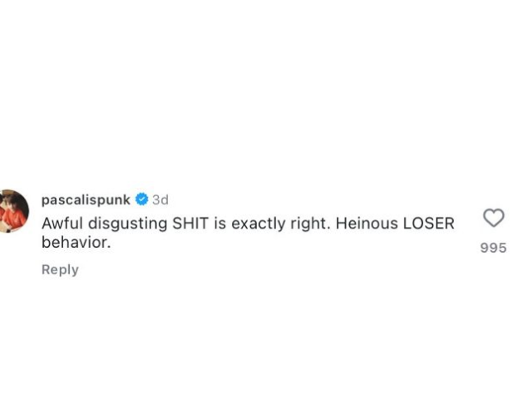Open the pascalispunk username link
The width and height of the screenshot is (532, 399).
(x=86, y=199)
